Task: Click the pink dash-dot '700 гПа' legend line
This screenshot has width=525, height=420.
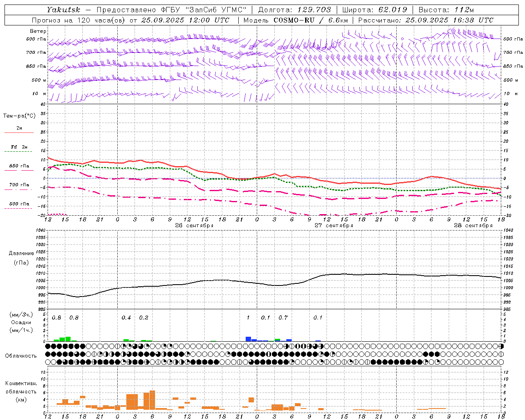Action: [x=19, y=189]
